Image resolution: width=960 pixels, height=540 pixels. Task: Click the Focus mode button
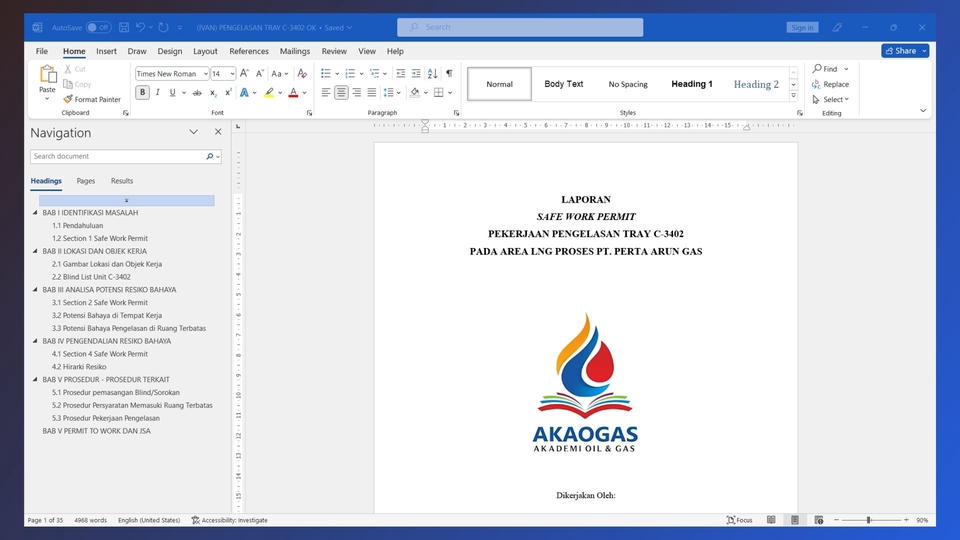740,520
